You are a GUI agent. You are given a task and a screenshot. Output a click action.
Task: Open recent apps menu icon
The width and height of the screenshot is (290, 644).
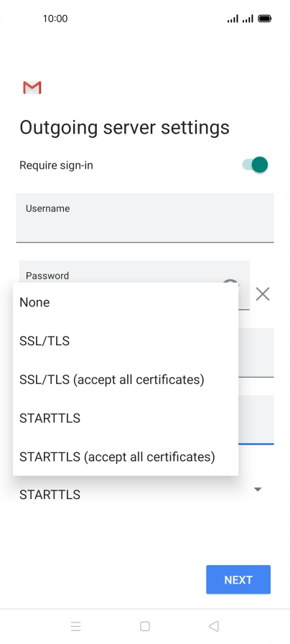[75, 626]
